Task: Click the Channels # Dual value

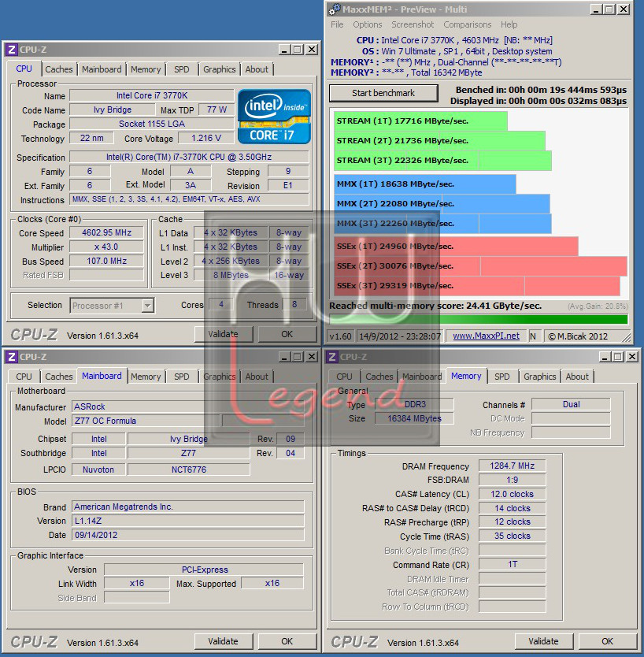Action: [x=571, y=404]
